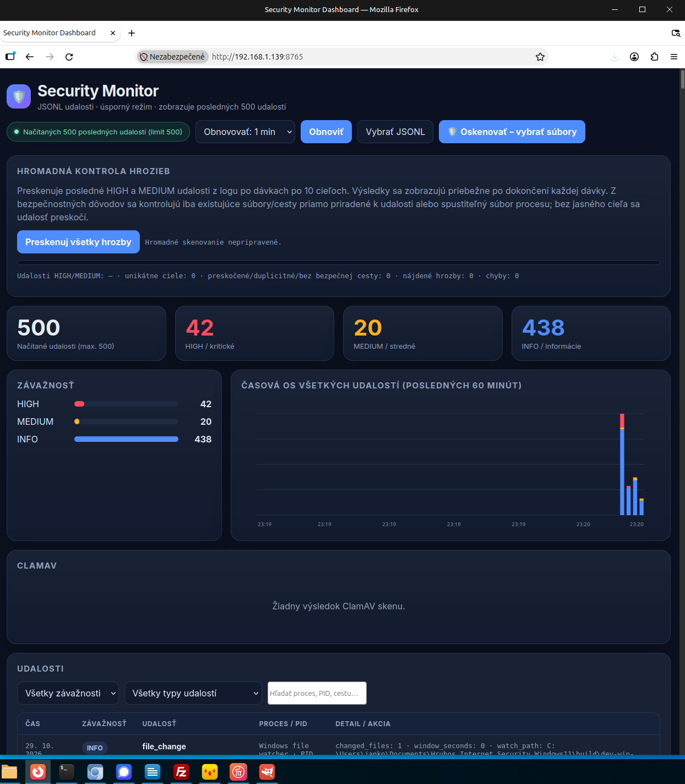Click the browser address bar URL
Screen dimensions: 685x784
coord(257,57)
